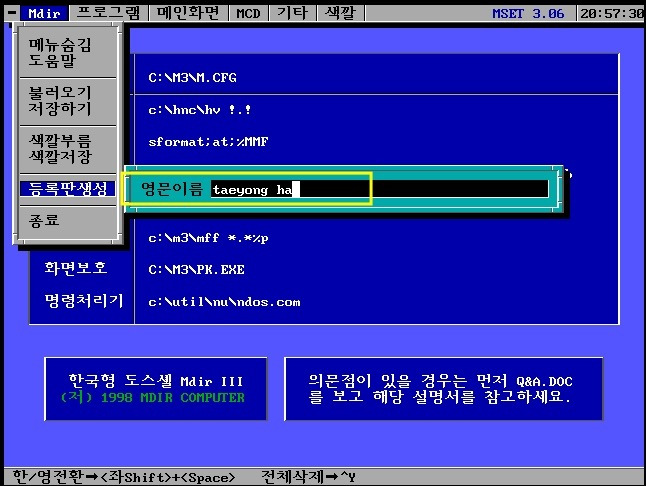
Task: Select the C:\M3\PK.EXE entry
Action: click(x=197, y=270)
